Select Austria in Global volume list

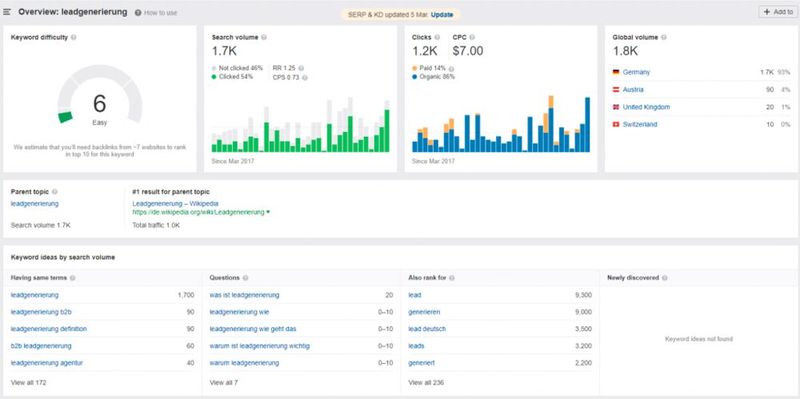pyautogui.click(x=633, y=90)
